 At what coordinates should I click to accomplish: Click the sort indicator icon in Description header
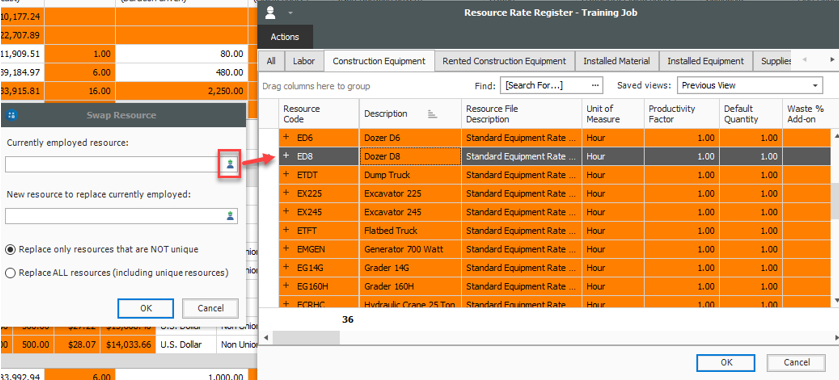click(433, 114)
